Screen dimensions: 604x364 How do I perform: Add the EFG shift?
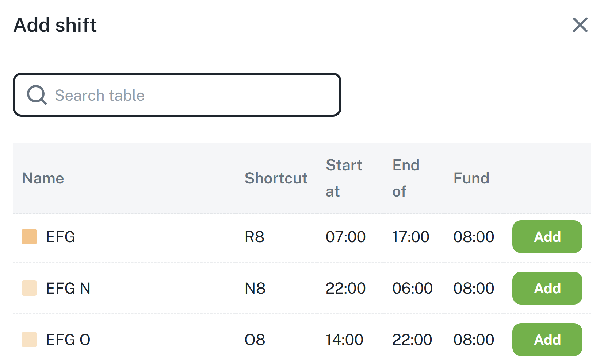(547, 237)
